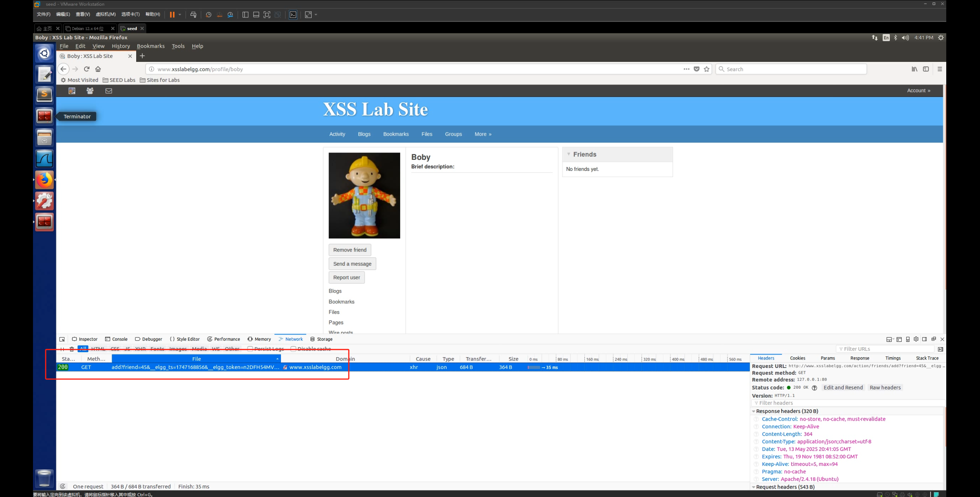Switch to the Console devtools tab
980x497 pixels.
pos(116,339)
